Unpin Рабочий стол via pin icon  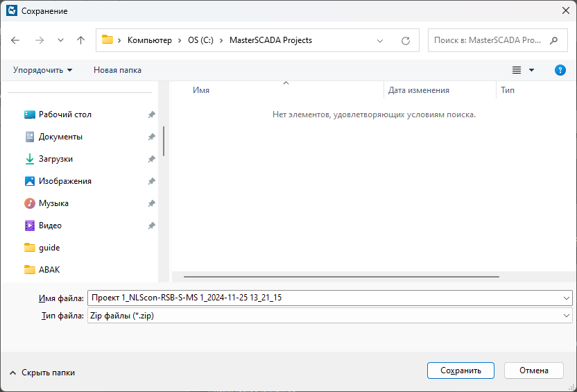coord(151,114)
